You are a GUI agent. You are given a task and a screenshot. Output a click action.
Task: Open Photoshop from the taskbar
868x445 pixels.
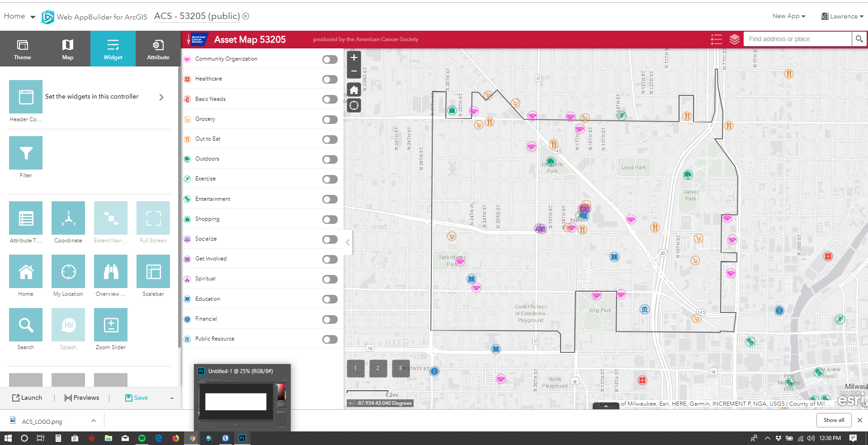pyautogui.click(x=242, y=438)
